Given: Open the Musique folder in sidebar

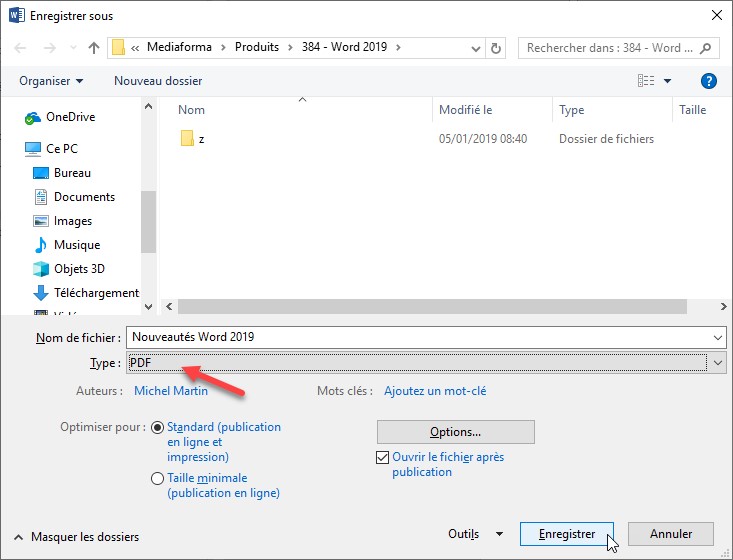Looking at the screenshot, I should click(76, 245).
